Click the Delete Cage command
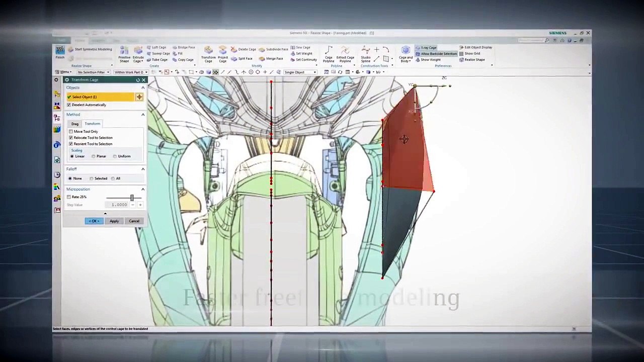This screenshot has width=644, height=362. pyautogui.click(x=244, y=49)
